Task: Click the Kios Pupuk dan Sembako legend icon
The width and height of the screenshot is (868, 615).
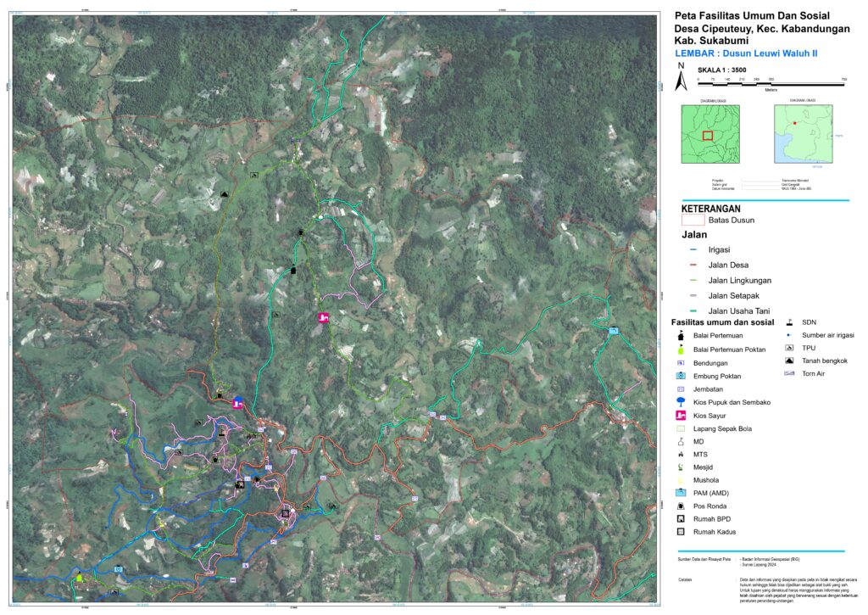Action: tap(681, 401)
